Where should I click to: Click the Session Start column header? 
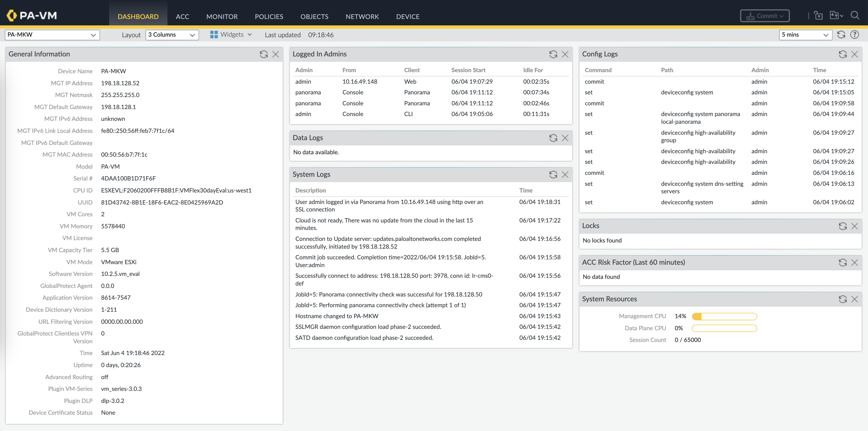(468, 70)
